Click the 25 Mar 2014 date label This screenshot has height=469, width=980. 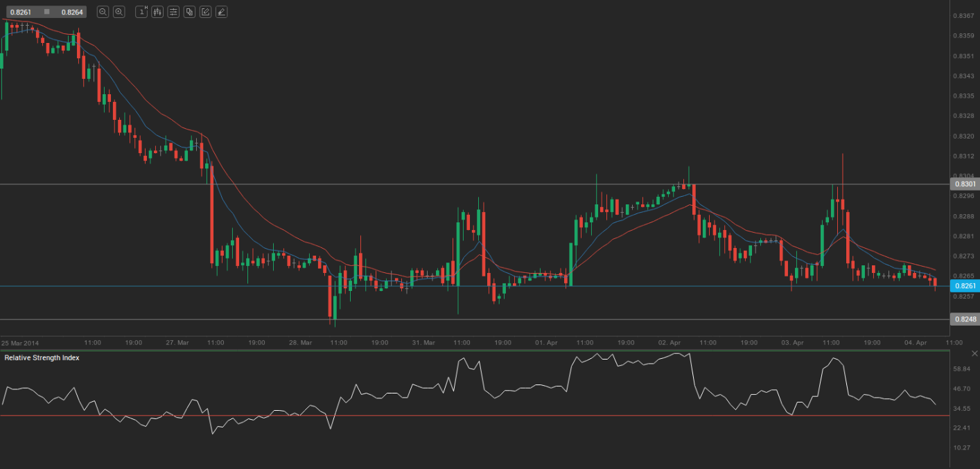point(20,343)
